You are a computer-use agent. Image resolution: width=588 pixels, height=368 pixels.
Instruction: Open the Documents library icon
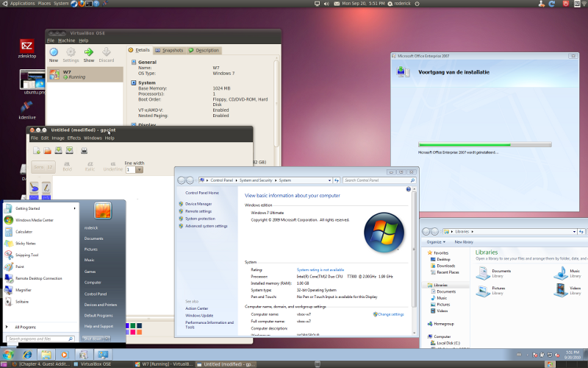483,273
